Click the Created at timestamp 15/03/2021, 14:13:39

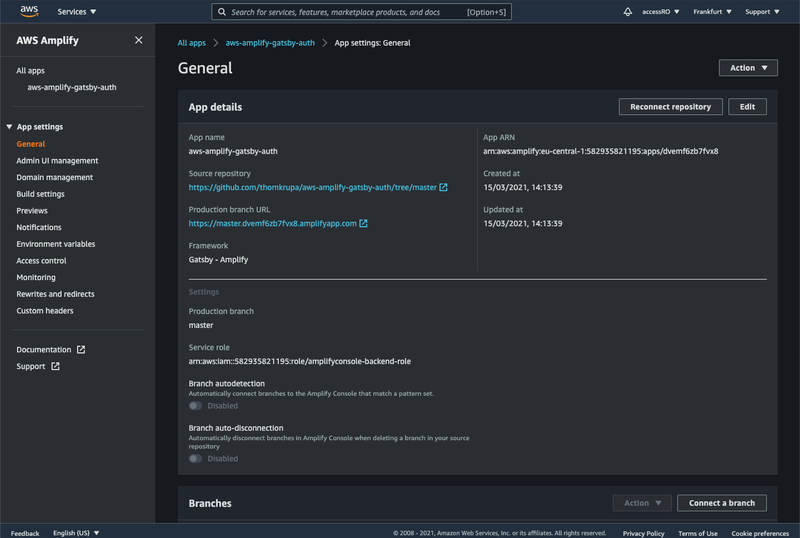(x=522, y=187)
